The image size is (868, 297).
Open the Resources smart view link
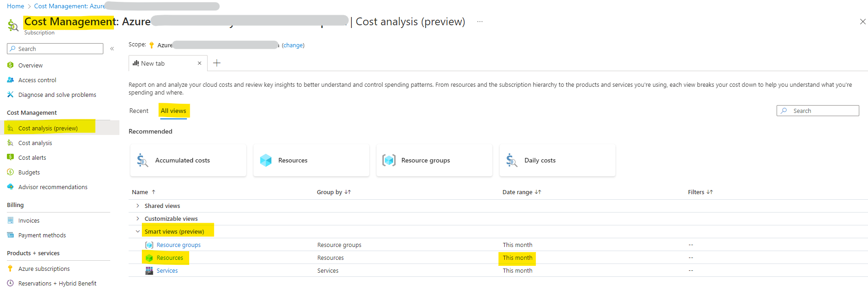pos(170,258)
